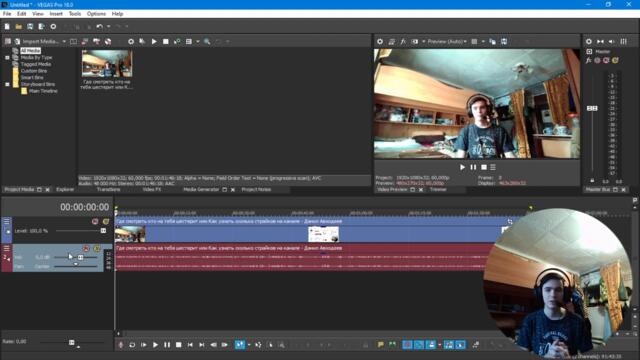
Task: Mute the video track
Action: pos(95,222)
